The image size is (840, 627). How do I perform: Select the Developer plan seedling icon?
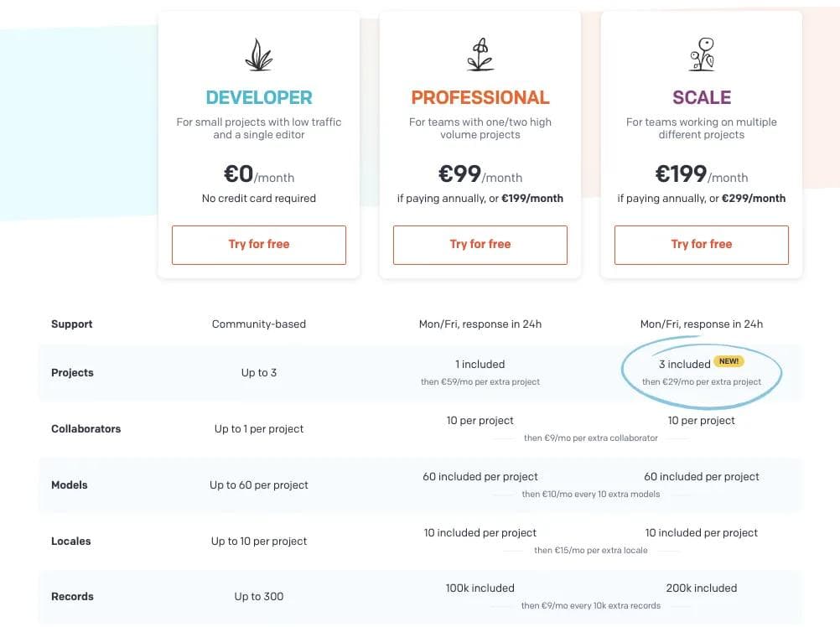coord(258,53)
